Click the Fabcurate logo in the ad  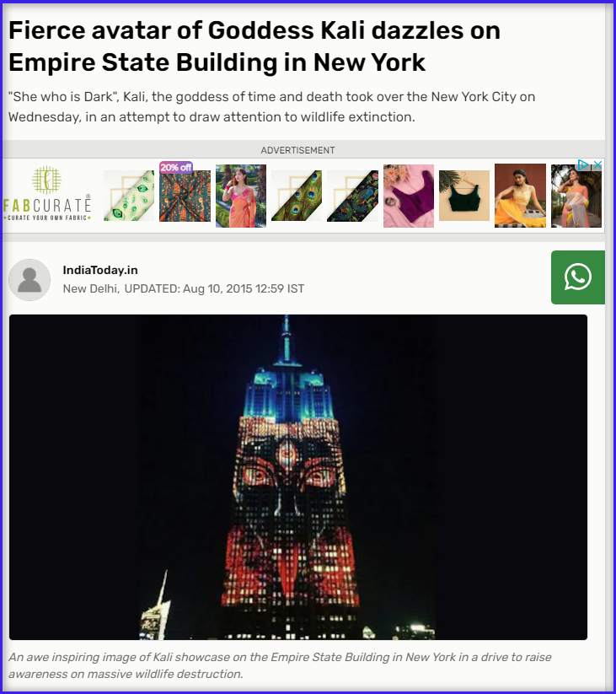pos(48,193)
